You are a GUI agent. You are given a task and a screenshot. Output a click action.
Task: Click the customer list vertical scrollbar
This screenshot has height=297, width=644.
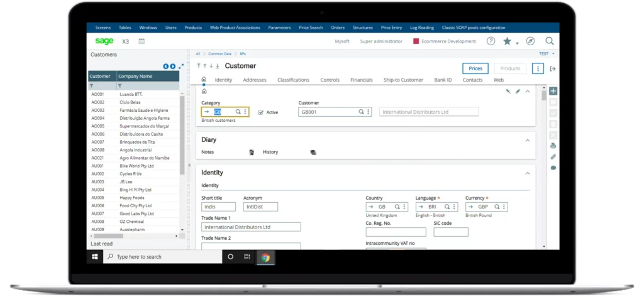pos(182,136)
